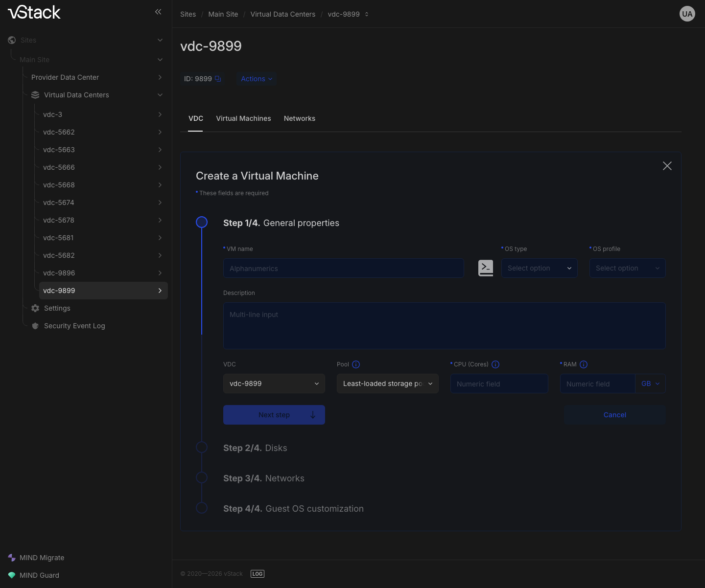The image size is (705, 588).
Task: Open the VDC dropdown showing vdc-9899
Action: pos(274,384)
